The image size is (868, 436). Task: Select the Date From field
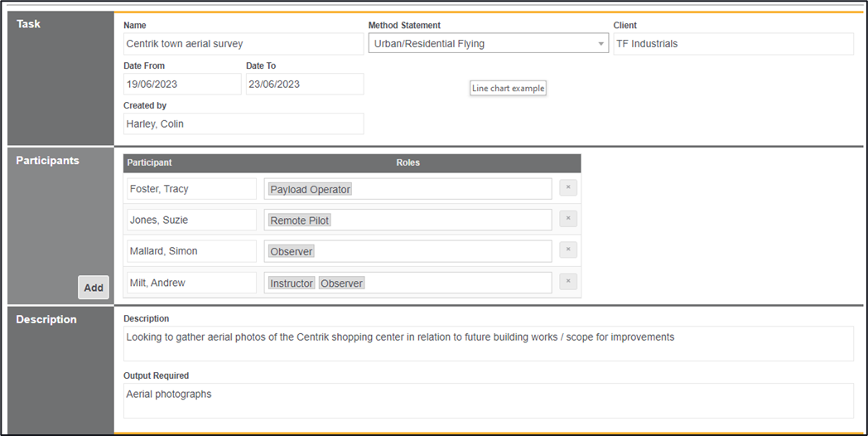(181, 85)
